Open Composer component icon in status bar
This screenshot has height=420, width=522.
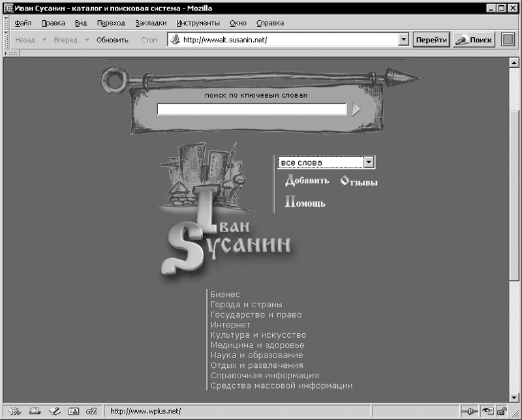[x=54, y=412]
